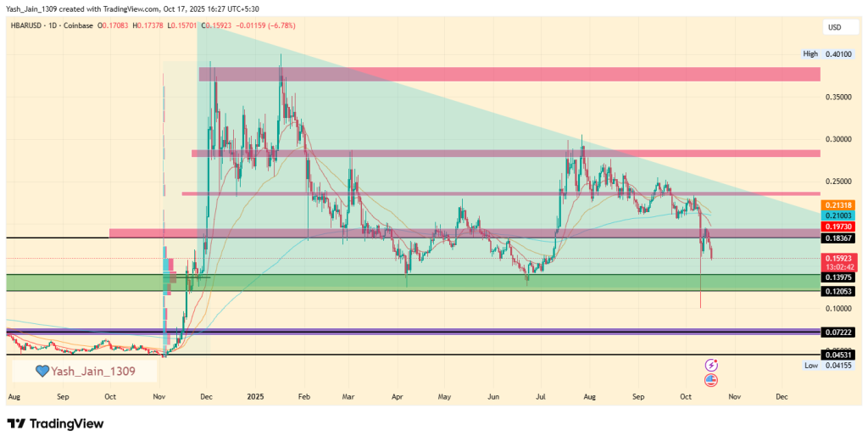Click the purple lightning bolt event icon

(711, 365)
